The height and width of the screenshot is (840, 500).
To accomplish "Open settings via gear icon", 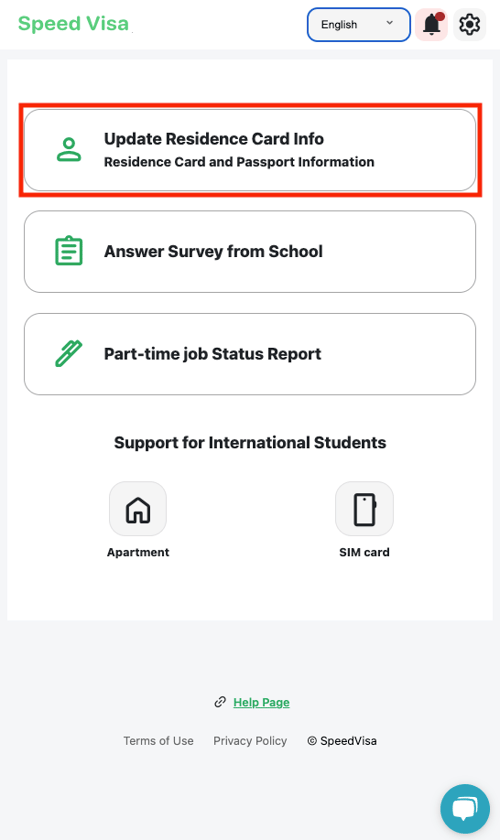I will tap(469, 25).
